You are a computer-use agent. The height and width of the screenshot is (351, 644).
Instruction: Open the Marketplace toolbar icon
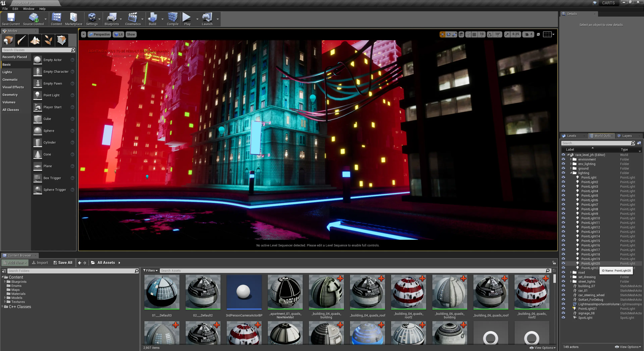[x=73, y=17]
